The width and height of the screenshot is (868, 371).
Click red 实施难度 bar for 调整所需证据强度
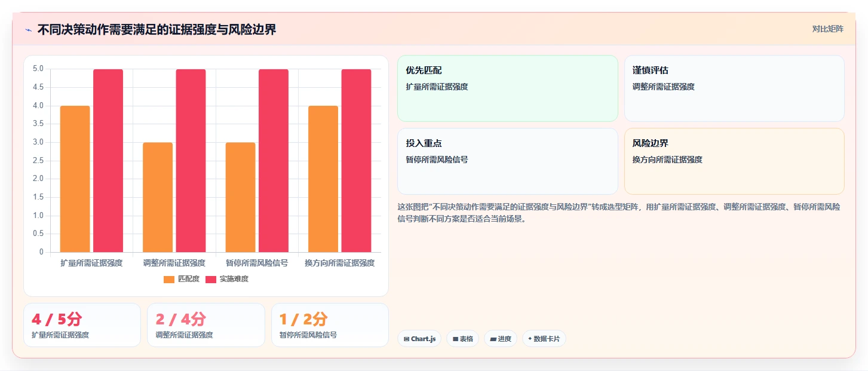pos(191,161)
